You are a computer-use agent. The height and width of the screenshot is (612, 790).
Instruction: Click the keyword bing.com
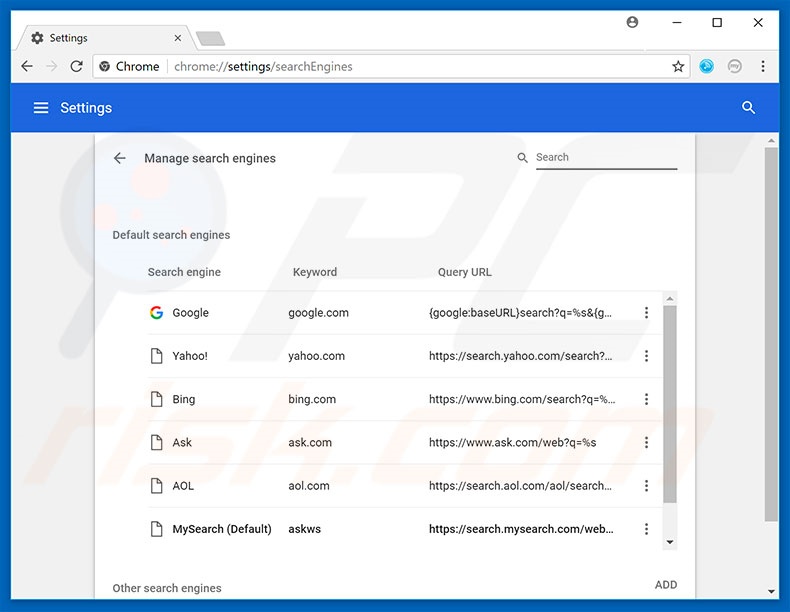point(312,399)
